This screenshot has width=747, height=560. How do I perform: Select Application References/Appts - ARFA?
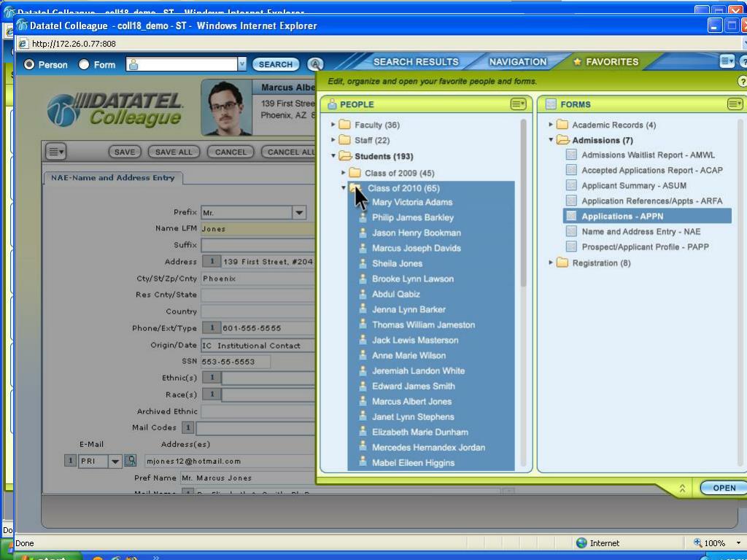click(x=651, y=201)
